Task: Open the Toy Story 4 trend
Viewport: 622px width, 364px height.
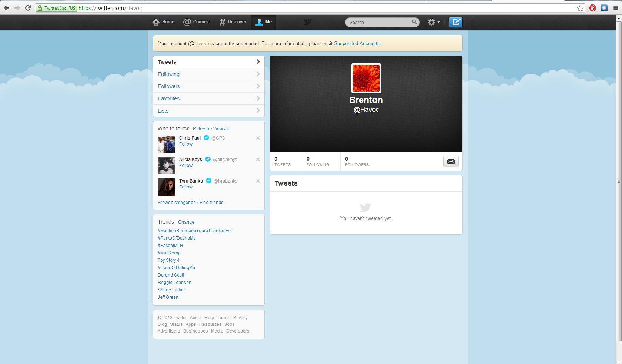Action: 168,260
